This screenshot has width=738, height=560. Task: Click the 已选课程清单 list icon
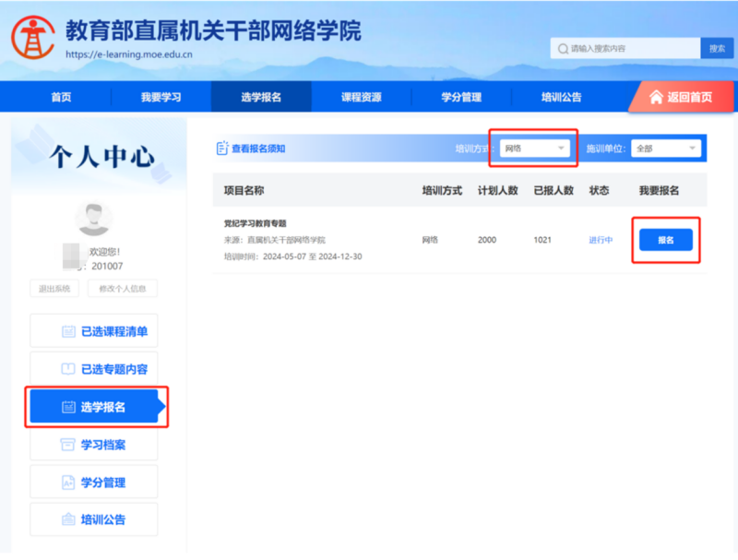click(68, 331)
